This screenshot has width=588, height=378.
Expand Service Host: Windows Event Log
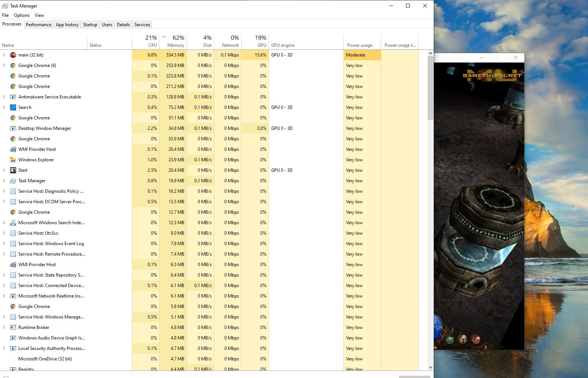point(4,244)
